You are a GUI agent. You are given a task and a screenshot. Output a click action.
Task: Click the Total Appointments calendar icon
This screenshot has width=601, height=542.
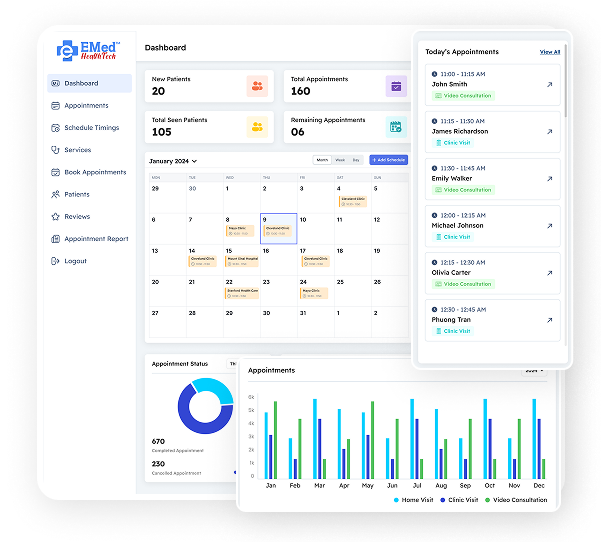click(x=396, y=87)
